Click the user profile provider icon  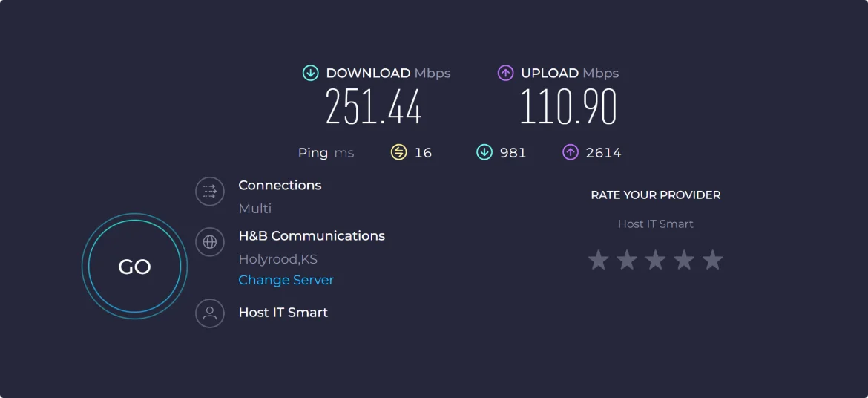[210, 313]
